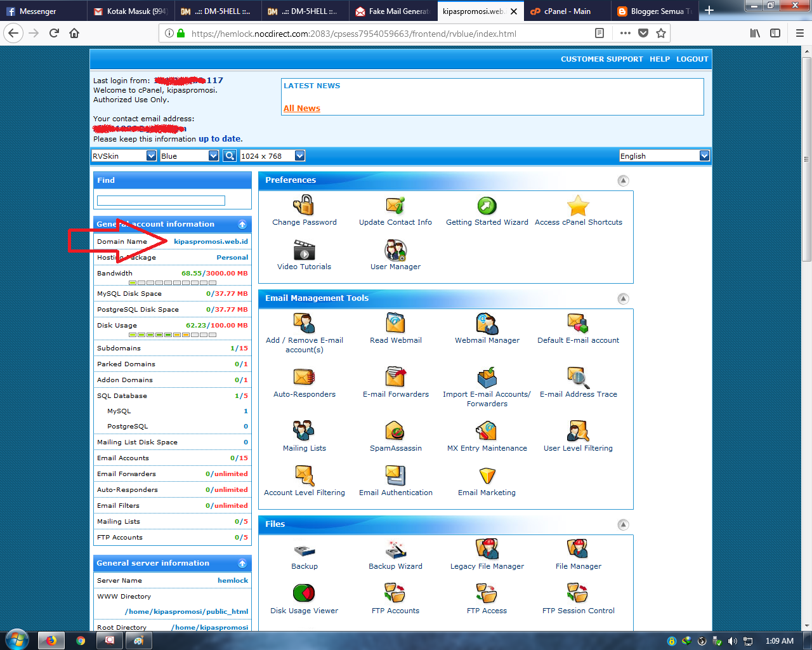Collapse the Email Management Tools panel
The image size is (812, 650).
623,298
